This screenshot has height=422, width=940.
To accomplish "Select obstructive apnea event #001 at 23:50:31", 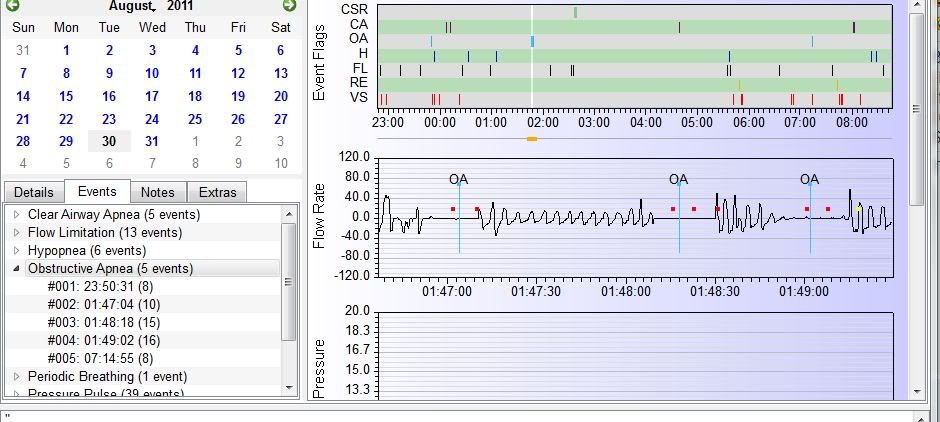I will 103,287.
